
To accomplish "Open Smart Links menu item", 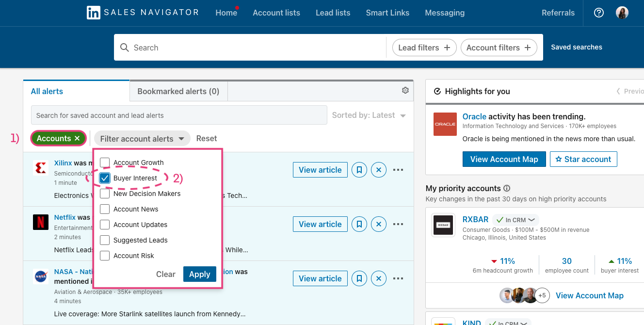I will coord(387,13).
